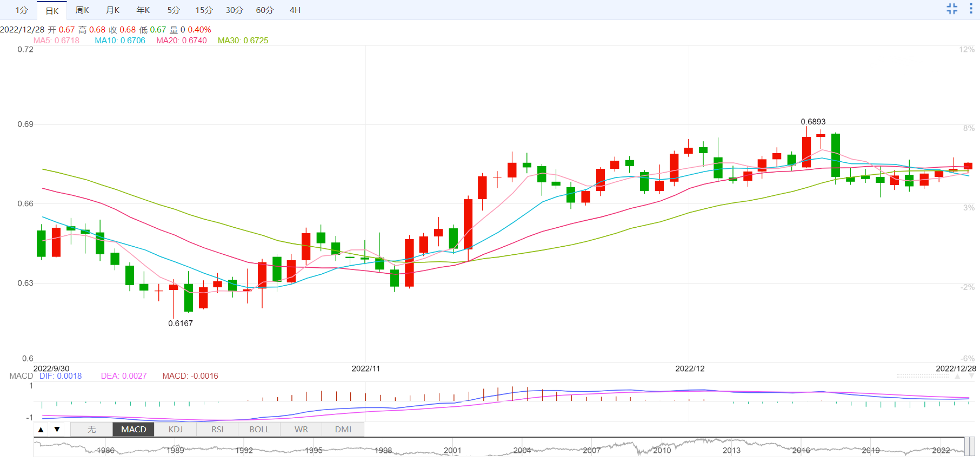Open the three-dot more options menu
Viewport: 980px width, 468px height.
click(x=971, y=9)
